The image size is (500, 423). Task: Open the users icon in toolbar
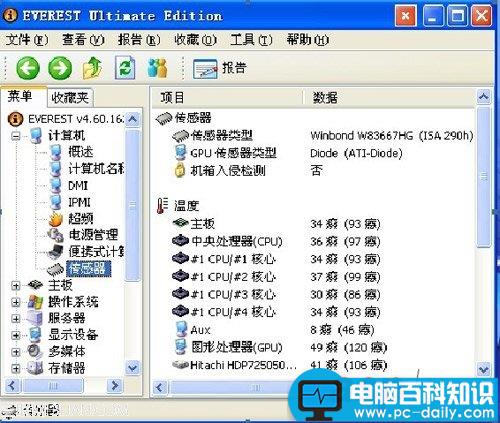coord(157,68)
